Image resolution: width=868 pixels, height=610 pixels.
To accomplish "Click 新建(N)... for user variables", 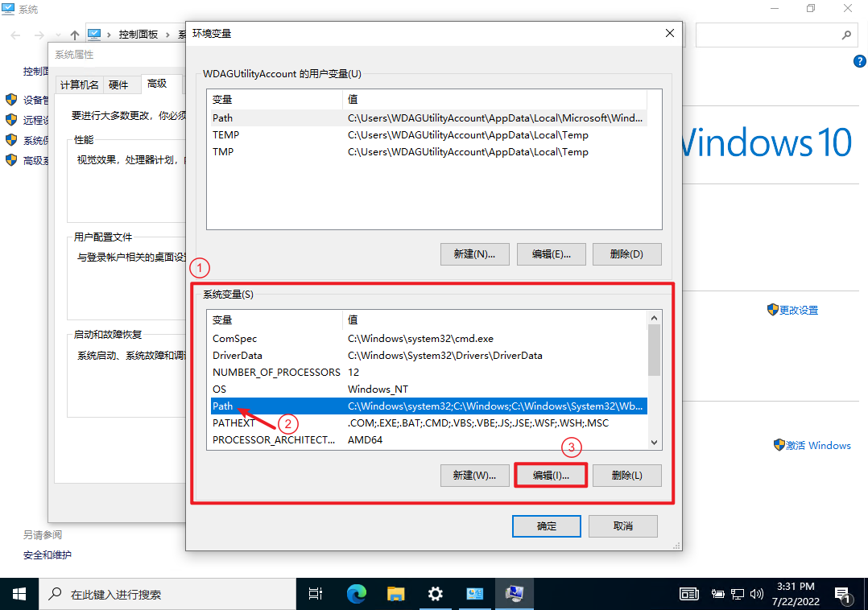I will 474,253.
